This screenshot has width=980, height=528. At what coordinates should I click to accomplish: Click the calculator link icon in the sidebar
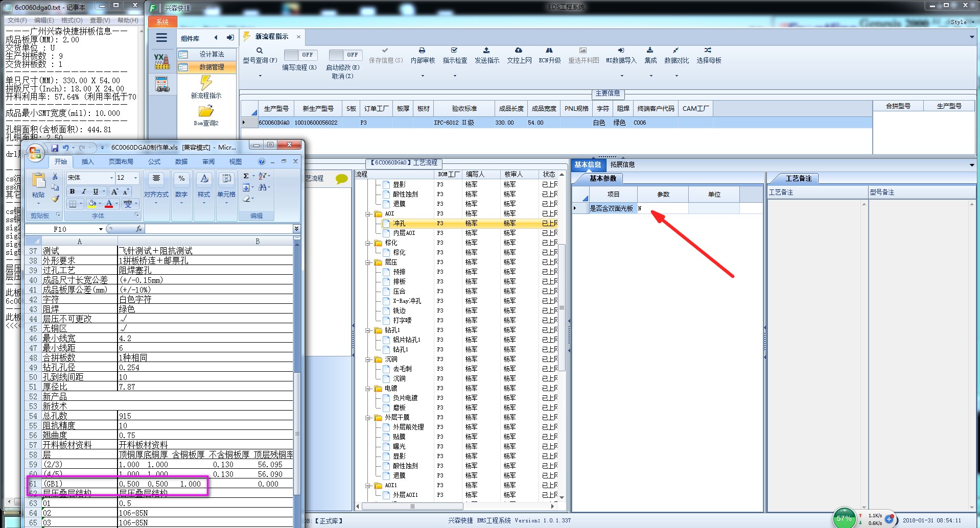(162, 84)
